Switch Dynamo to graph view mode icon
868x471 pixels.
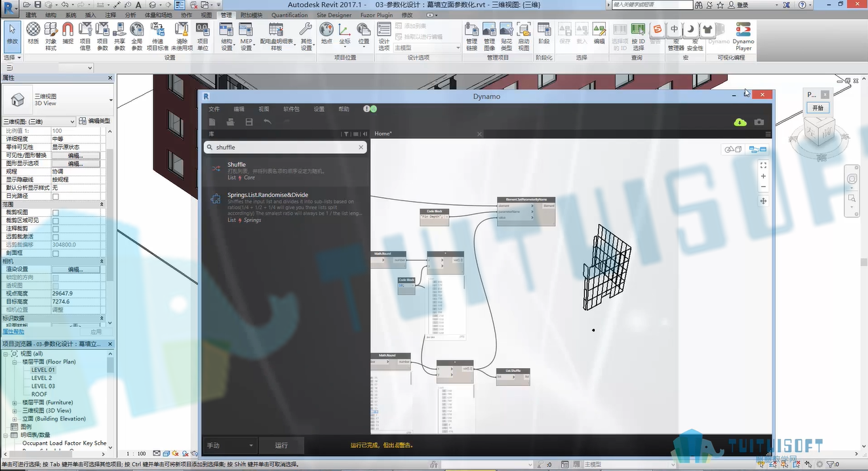[758, 149]
